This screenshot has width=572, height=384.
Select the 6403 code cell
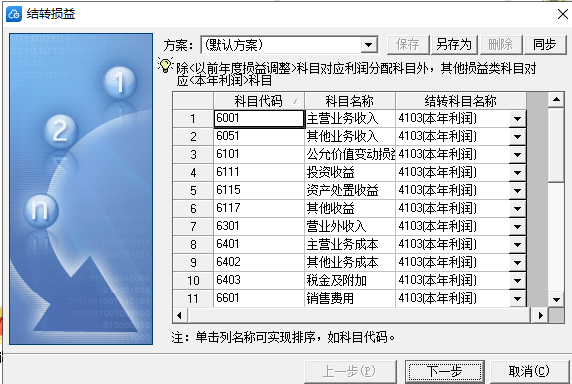259,280
